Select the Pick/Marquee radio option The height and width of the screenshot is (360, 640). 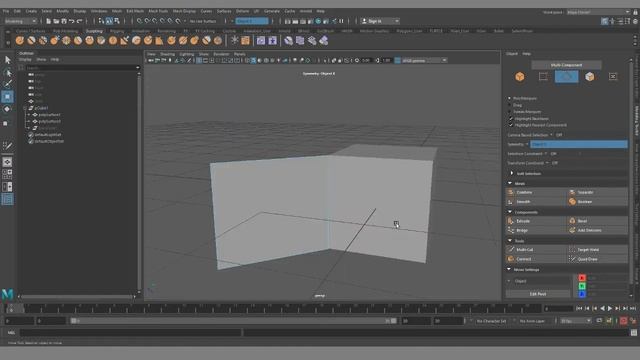coord(509,98)
